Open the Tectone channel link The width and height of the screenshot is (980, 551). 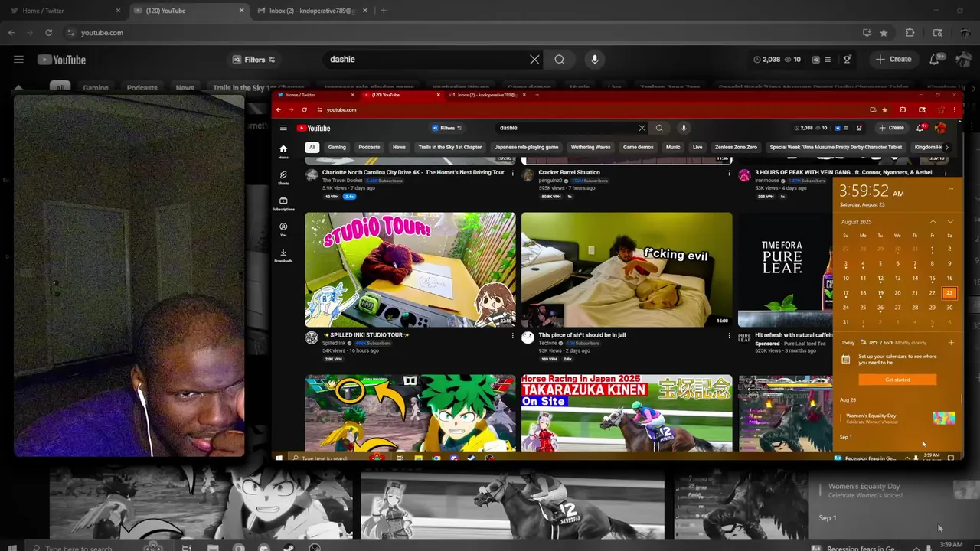point(549,343)
